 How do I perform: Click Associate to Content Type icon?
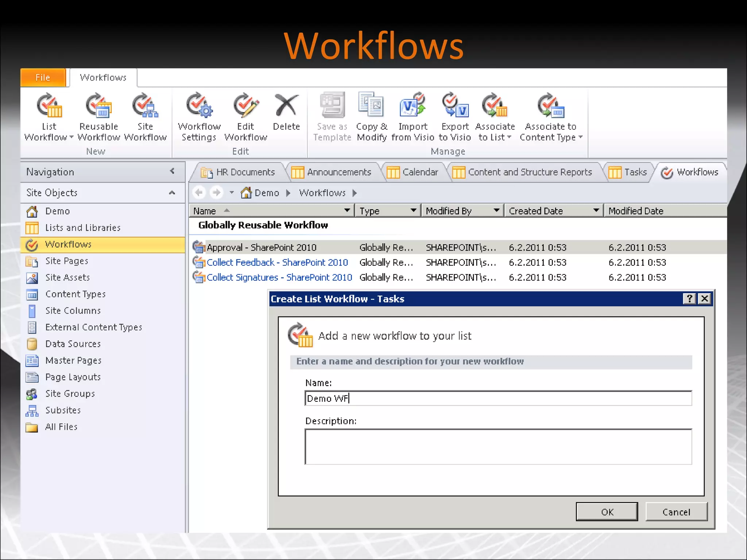pos(551,106)
